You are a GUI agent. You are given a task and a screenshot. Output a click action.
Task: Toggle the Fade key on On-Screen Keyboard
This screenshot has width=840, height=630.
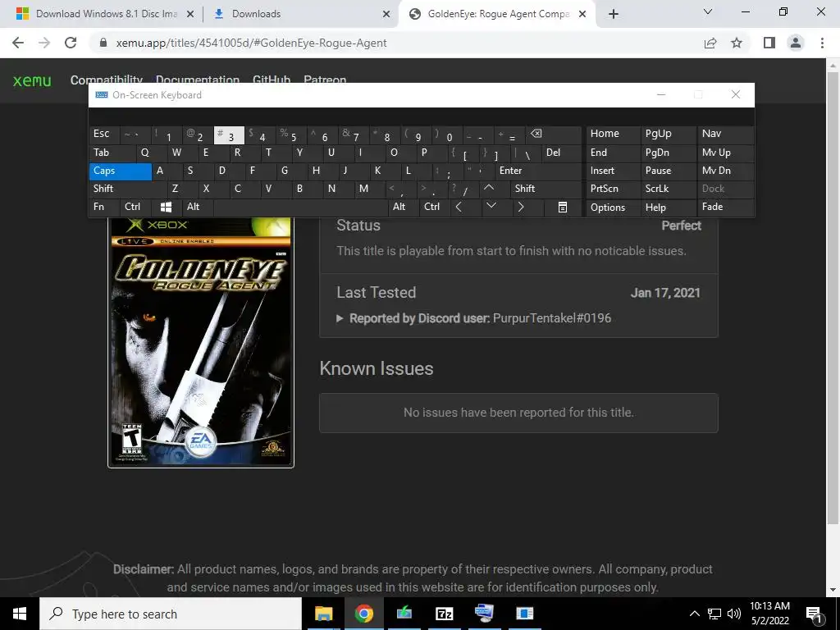(725, 207)
